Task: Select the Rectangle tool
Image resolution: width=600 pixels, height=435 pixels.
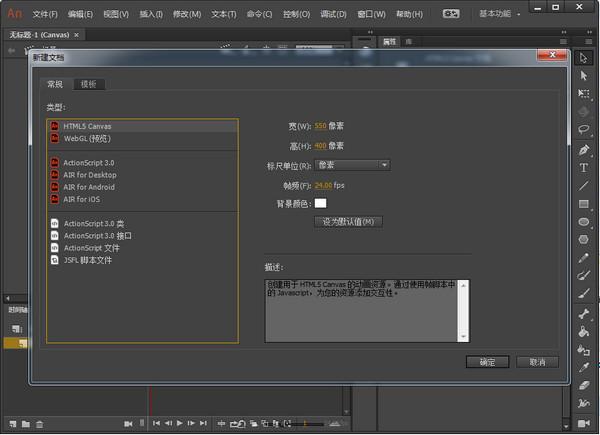Action: click(x=583, y=204)
